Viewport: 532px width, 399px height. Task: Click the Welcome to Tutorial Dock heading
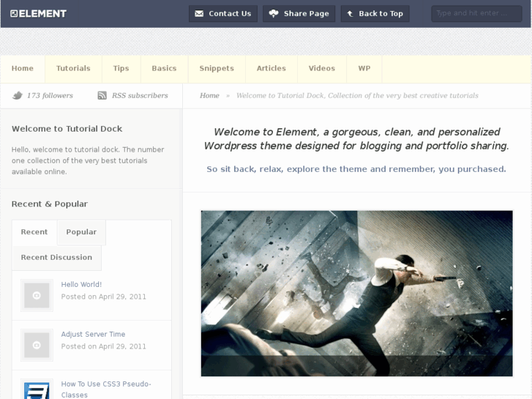(67, 129)
